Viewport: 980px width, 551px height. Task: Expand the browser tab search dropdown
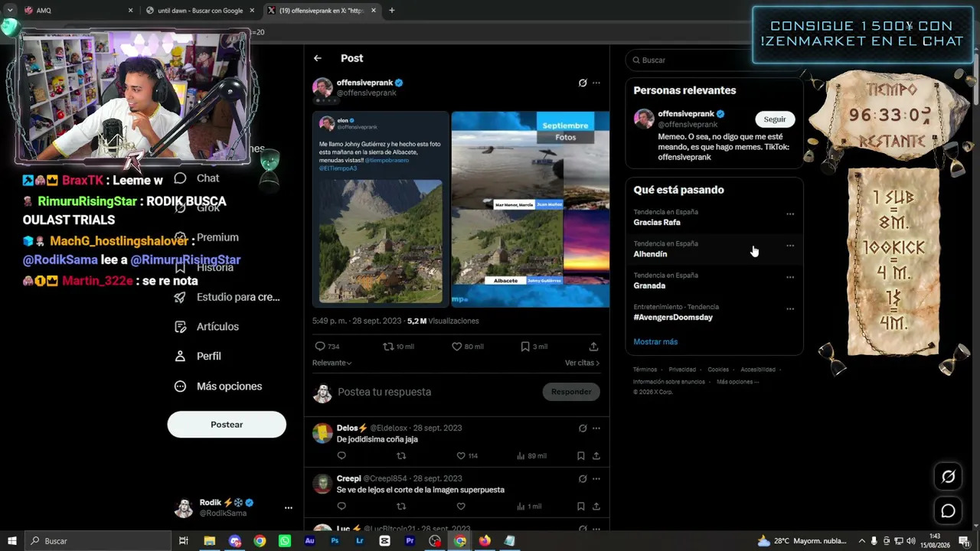(x=10, y=11)
